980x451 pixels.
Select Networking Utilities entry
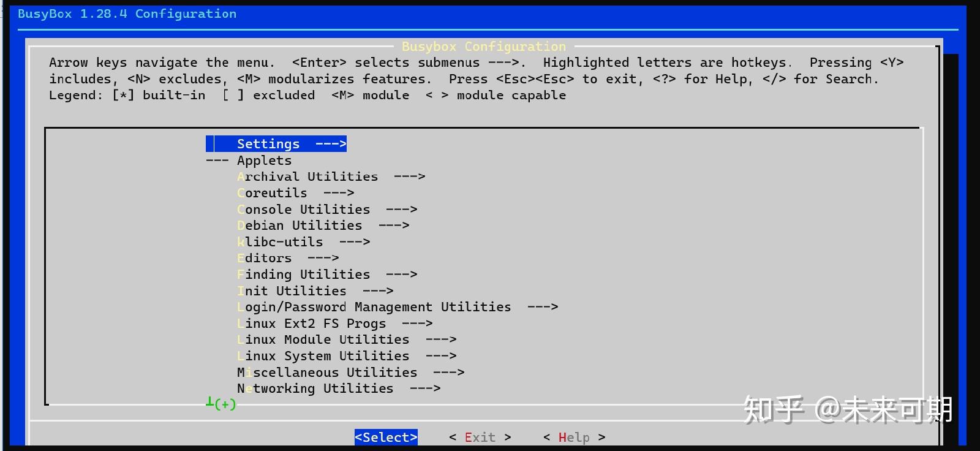[339, 388]
